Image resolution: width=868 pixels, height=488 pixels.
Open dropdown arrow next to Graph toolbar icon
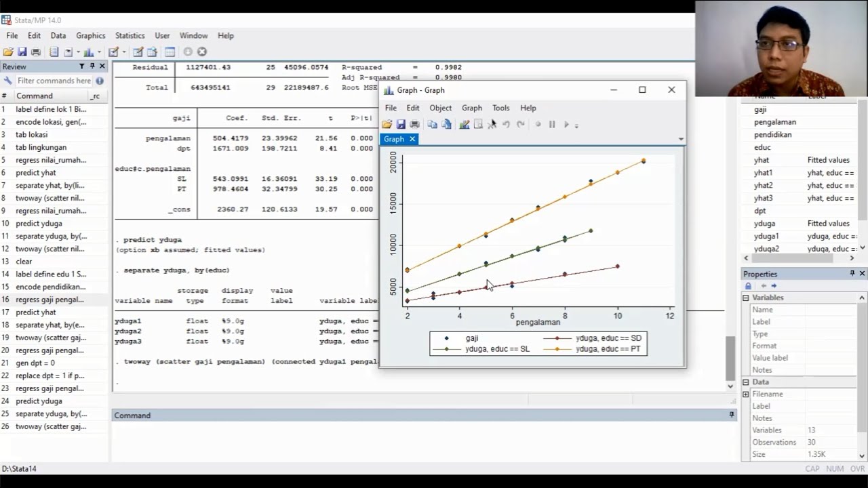coord(98,52)
